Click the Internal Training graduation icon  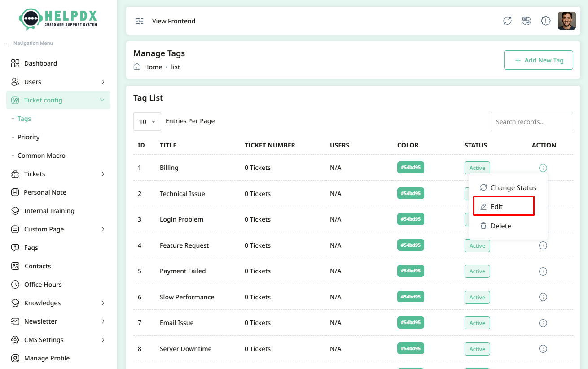[15, 211]
